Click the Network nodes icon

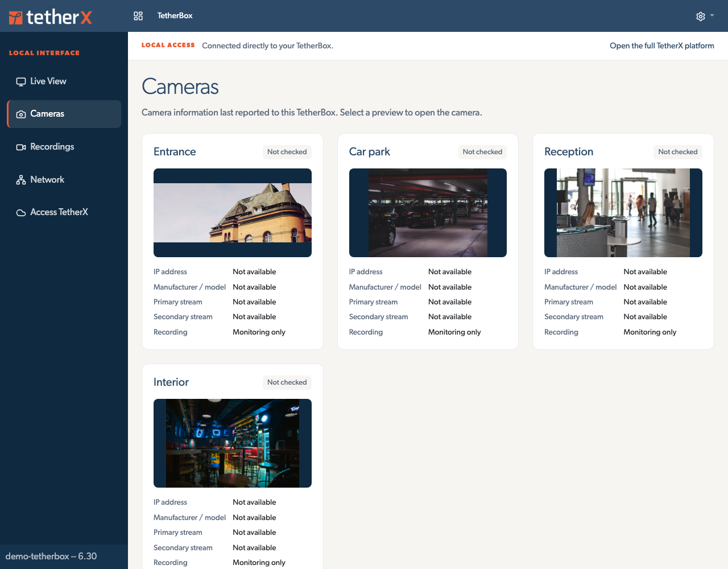click(21, 180)
